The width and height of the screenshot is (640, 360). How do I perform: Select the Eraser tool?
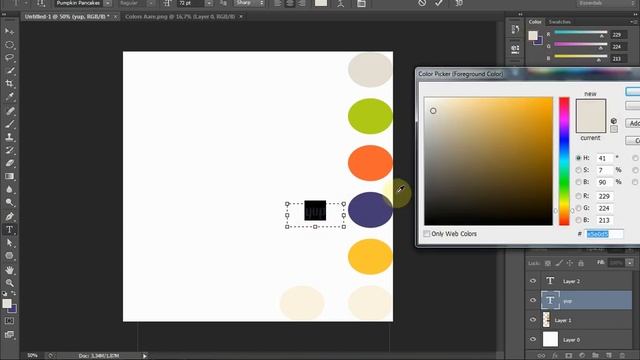[x=9, y=163]
